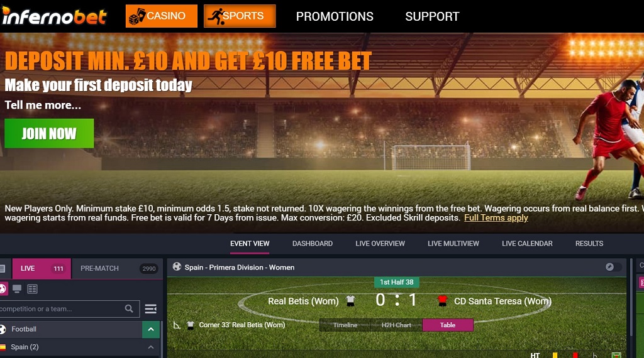
Task: Open the LIVE CALENDAR tab
Action: click(x=527, y=244)
